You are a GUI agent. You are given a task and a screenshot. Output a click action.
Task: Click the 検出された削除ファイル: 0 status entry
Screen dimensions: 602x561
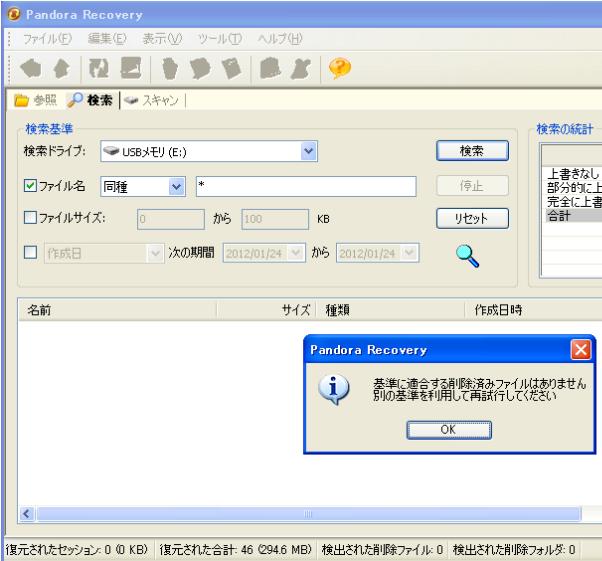point(382,549)
